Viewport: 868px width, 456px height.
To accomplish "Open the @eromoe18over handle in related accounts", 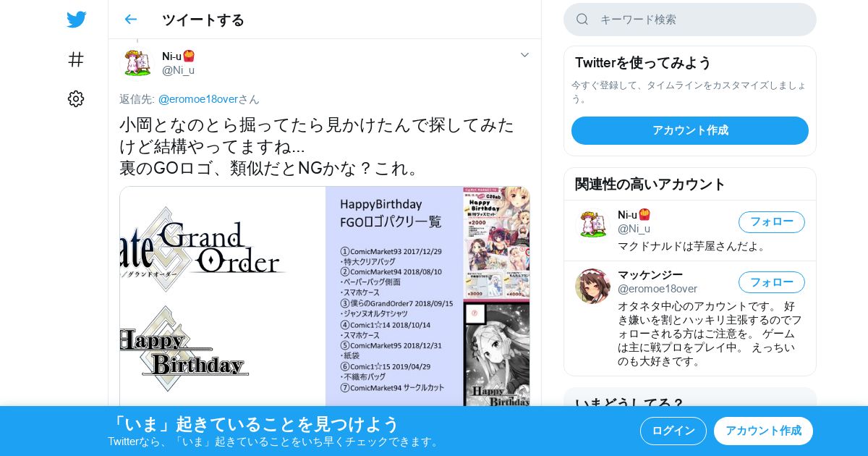I will click(658, 289).
